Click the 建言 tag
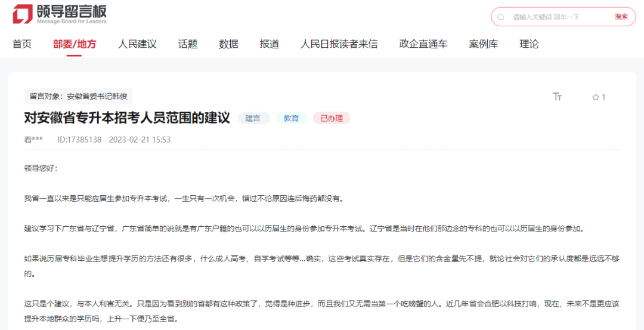Viewport: 644px width, 330px height. click(x=253, y=118)
